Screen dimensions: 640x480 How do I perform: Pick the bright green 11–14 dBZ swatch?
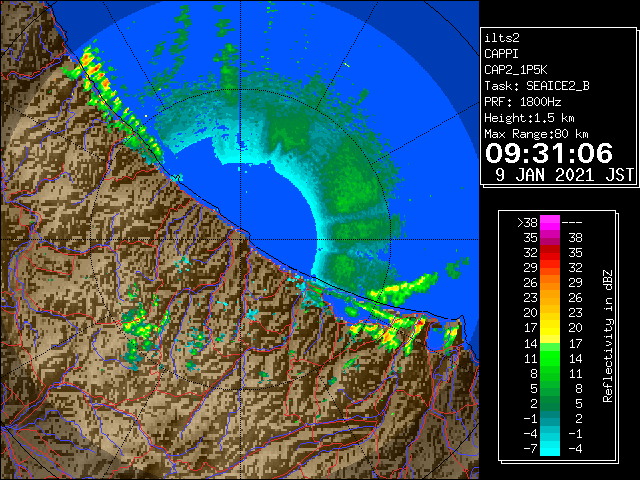(550, 358)
